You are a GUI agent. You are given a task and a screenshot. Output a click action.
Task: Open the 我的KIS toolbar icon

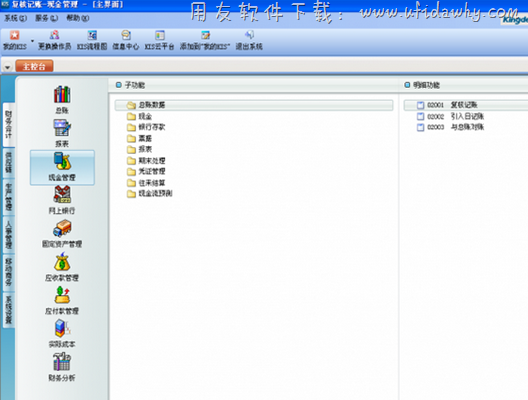pyautogui.click(x=14, y=40)
